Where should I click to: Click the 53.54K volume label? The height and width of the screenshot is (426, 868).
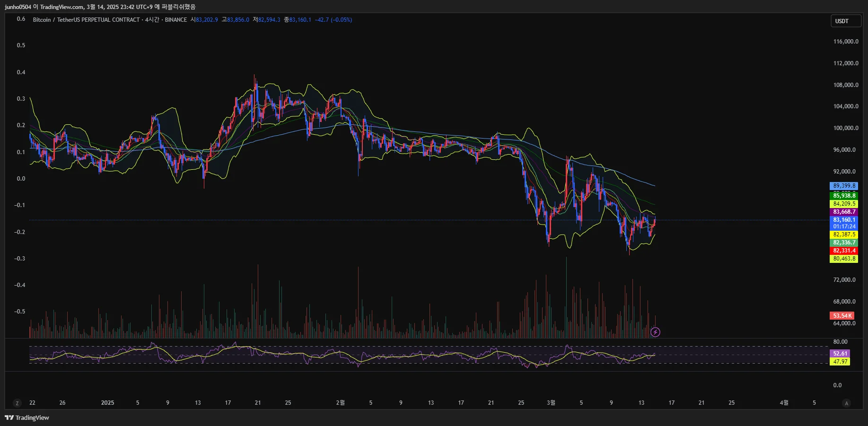[842, 316]
